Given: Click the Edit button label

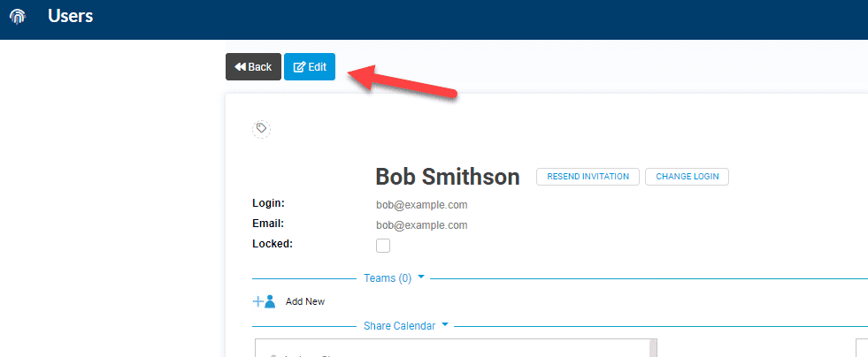Looking at the screenshot, I should (x=317, y=67).
